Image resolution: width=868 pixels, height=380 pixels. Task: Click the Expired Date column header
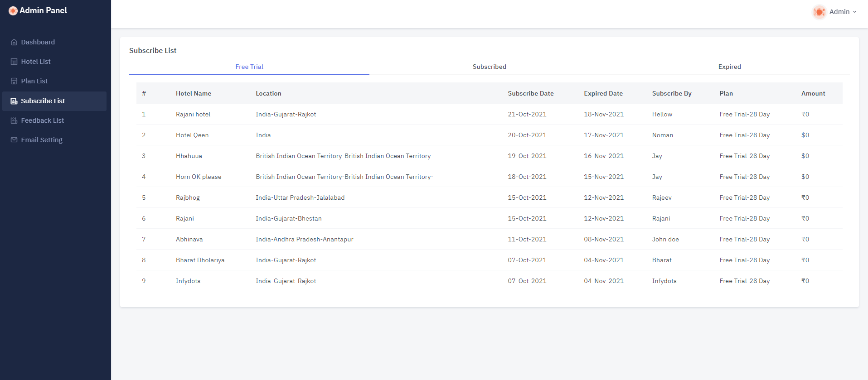coord(603,93)
